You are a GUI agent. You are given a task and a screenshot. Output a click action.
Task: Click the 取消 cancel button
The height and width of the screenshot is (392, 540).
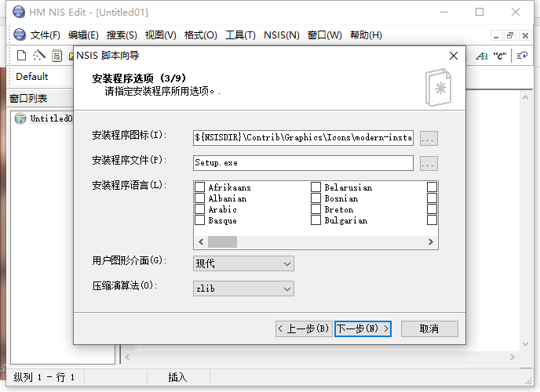click(429, 328)
